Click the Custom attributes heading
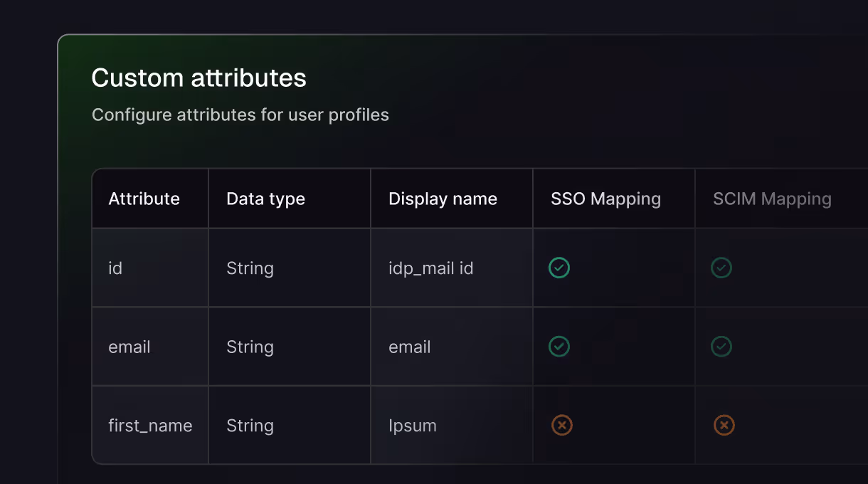 click(199, 78)
